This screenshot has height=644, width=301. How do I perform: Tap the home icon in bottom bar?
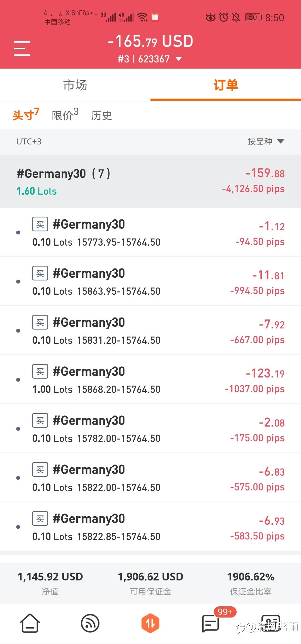pyautogui.click(x=30, y=623)
